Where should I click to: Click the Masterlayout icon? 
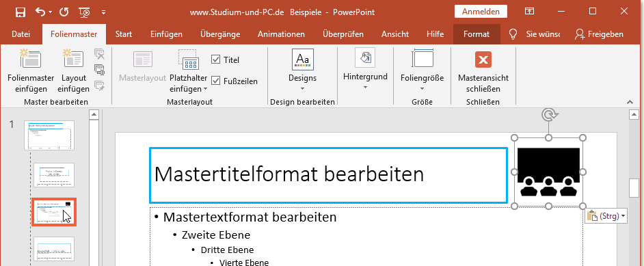pos(142,59)
